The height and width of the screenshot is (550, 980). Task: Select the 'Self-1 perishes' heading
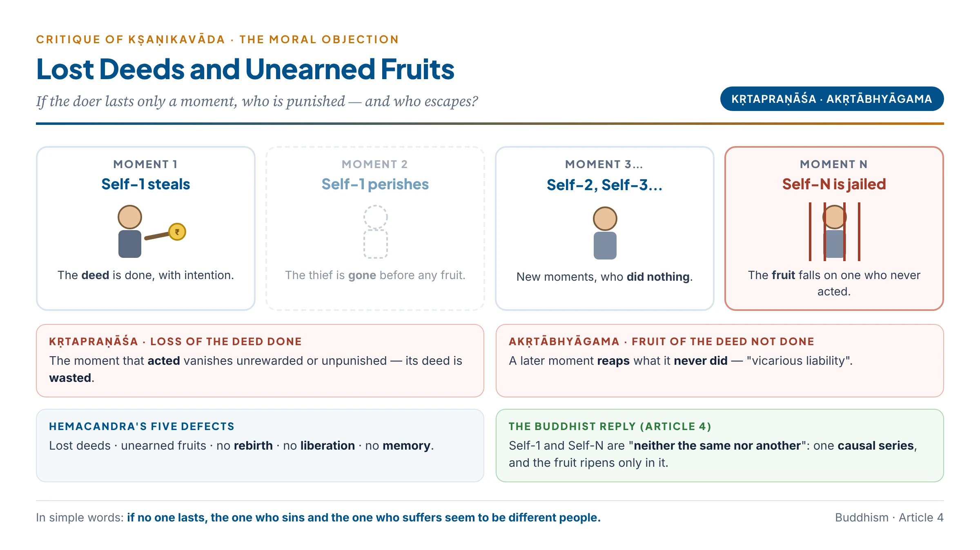375,184
